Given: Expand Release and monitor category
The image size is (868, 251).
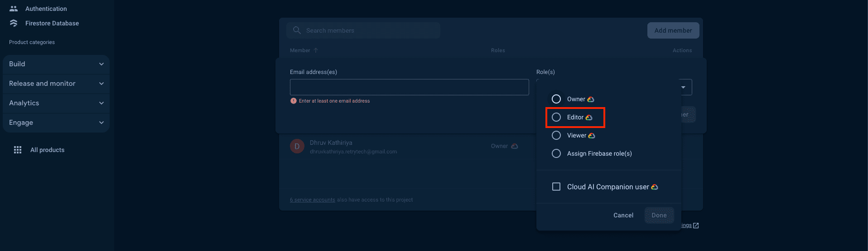Looking at the screenshot, I should tap(56, 84).
